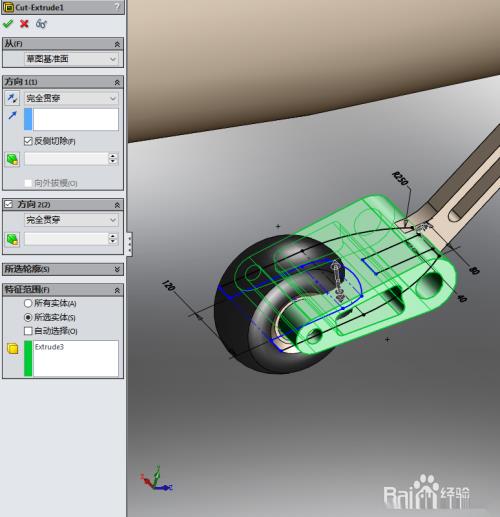The image size is (500, 517).
Task: Click Direction 1 draft angle field
Action: tap(66, 159)
